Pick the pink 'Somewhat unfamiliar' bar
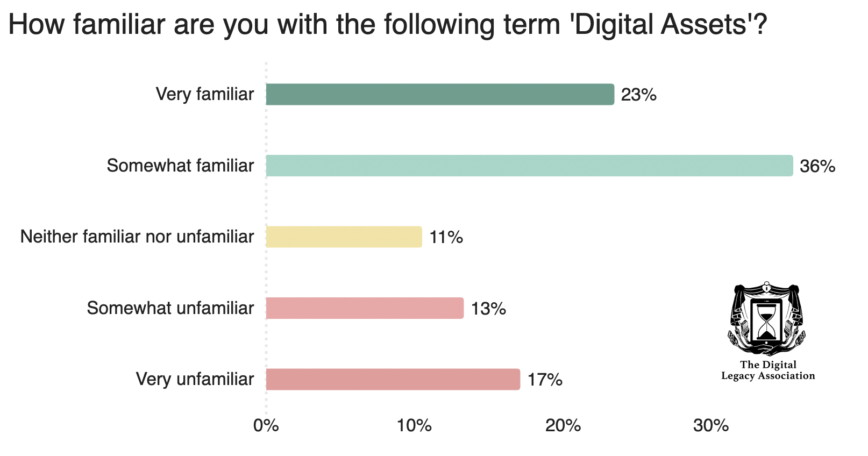Image resolution: width=868 pixels, height=456 pixels. 365,308
